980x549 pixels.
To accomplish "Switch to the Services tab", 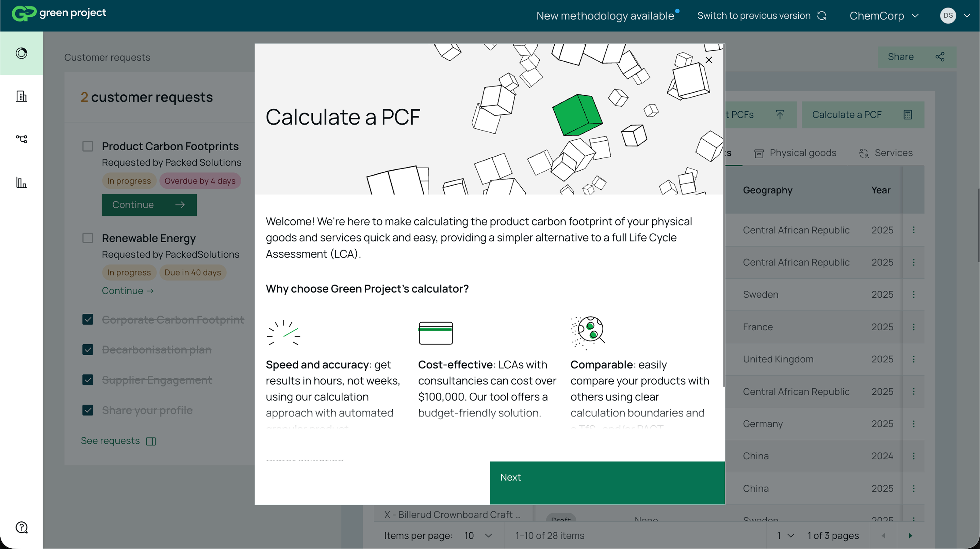I will tap(886, 153).
